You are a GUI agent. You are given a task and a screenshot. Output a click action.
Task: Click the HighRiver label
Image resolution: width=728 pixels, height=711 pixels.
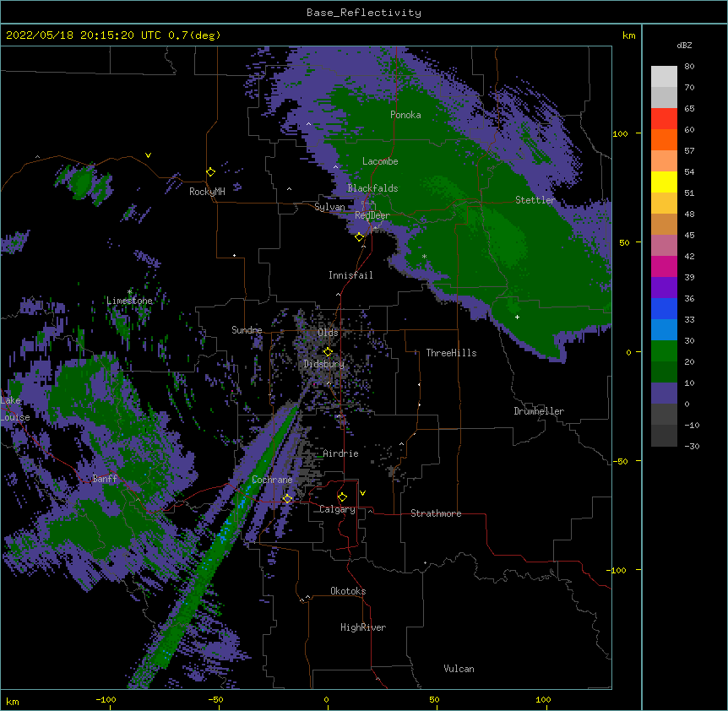363,627
